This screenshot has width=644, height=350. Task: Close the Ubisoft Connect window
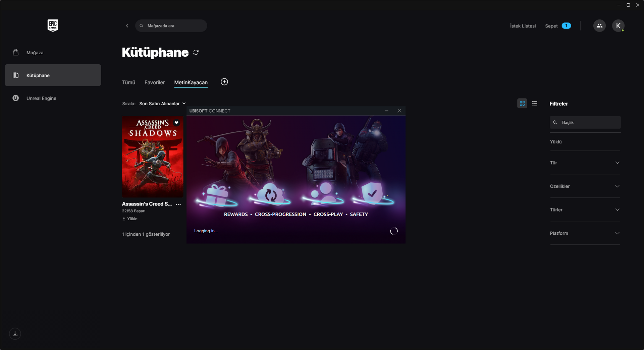[399, 111]
